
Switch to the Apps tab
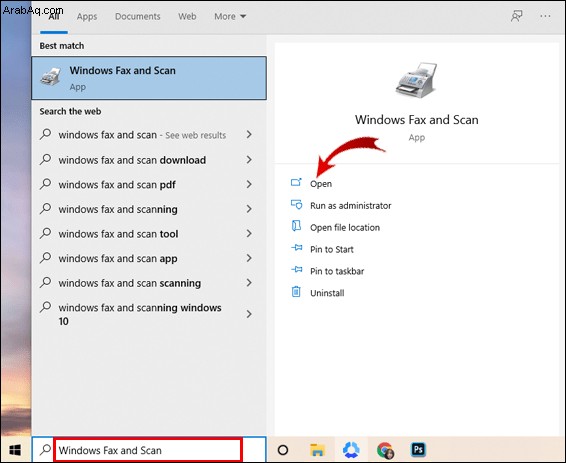87,17
